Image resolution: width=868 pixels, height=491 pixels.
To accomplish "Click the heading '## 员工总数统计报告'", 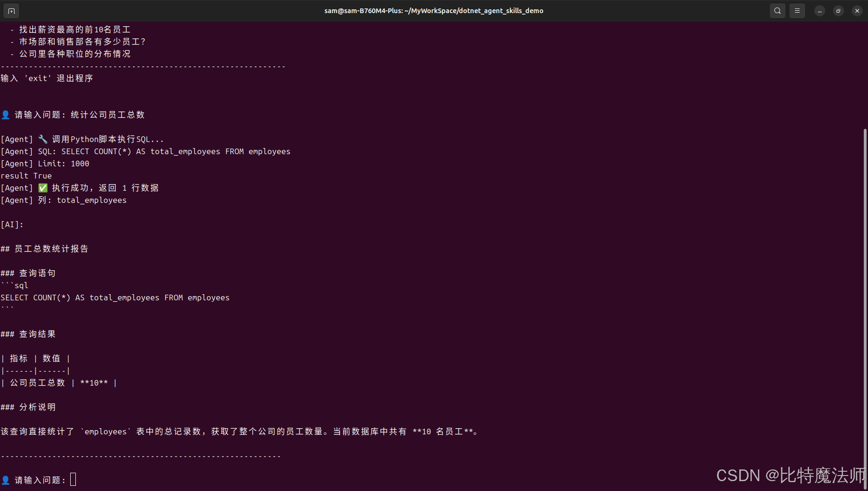I will tap(44, 249).
